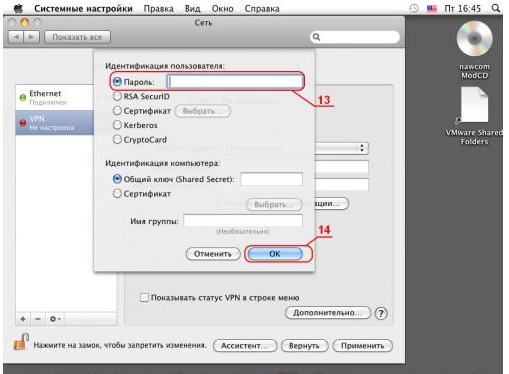Toggle Показывать статус VPN в строке меню checkbox
Image resolution: width=509 pixels, height=374 pixels.
pyautogui.click(x=144, y=297)
